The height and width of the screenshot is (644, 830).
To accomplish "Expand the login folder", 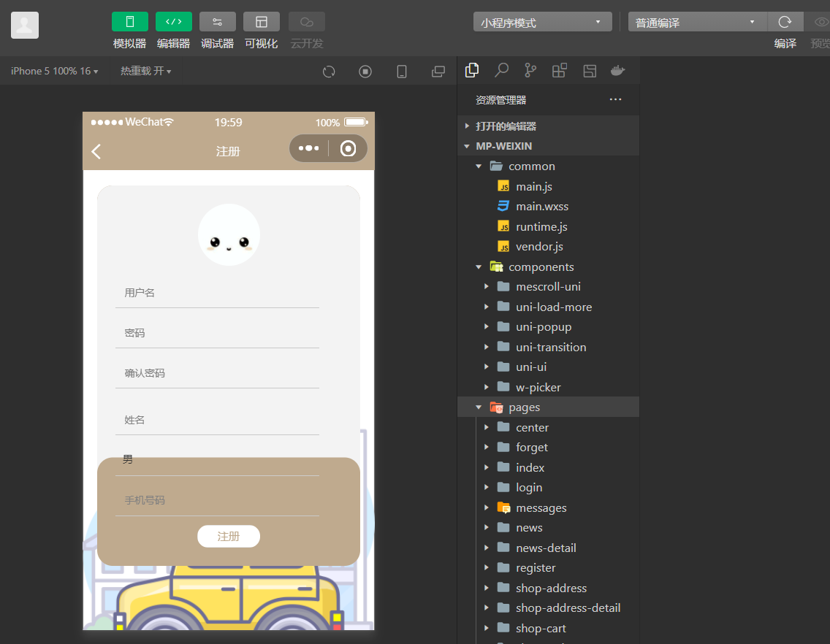I will pyautogui.click(x=549, y=488).
